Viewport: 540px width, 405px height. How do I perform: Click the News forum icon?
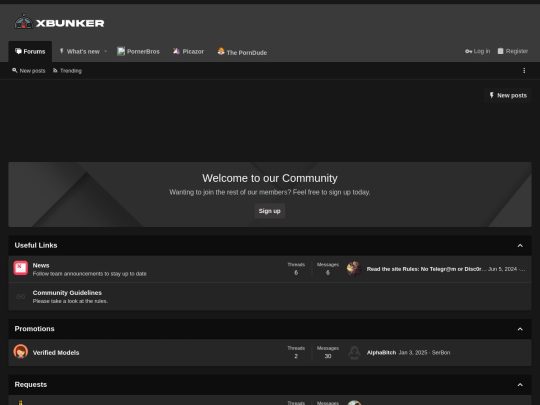click(x=21, y=268)
